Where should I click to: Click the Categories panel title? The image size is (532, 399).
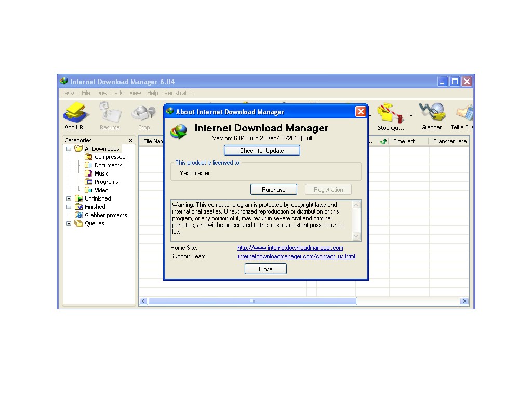click(78, 140)
